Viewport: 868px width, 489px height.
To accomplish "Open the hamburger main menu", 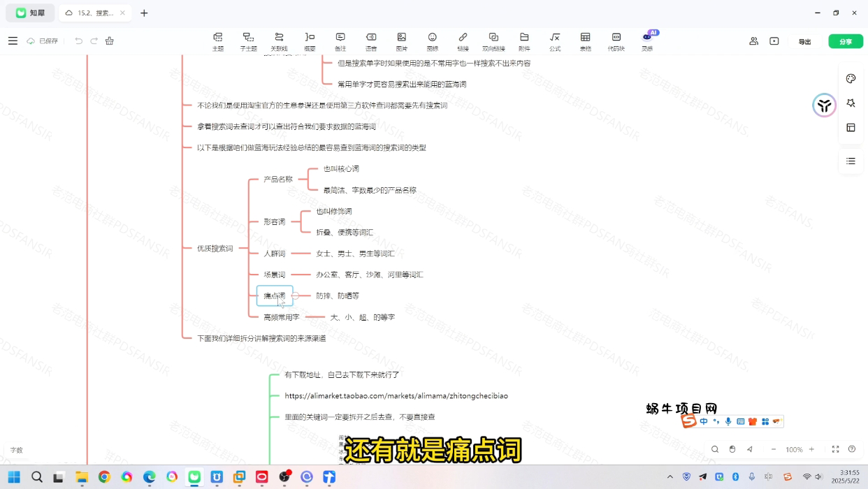I will tap(13, 41).
